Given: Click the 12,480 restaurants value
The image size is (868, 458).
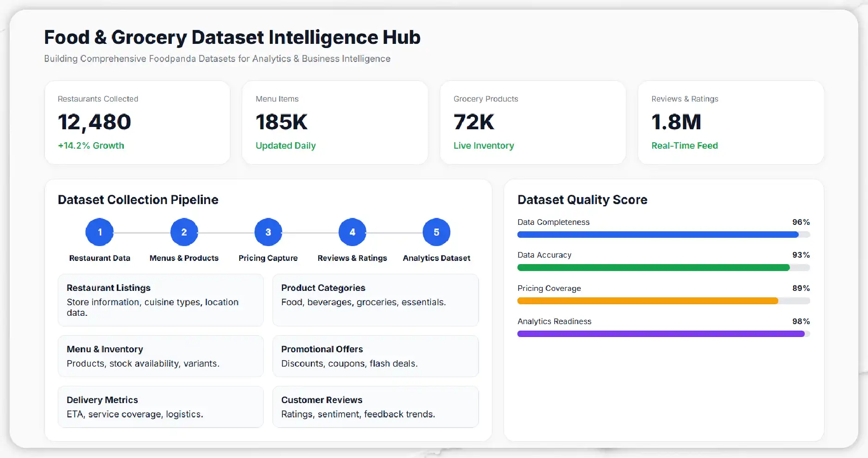Looking at the screenshot, I should (x=94, y=122).
